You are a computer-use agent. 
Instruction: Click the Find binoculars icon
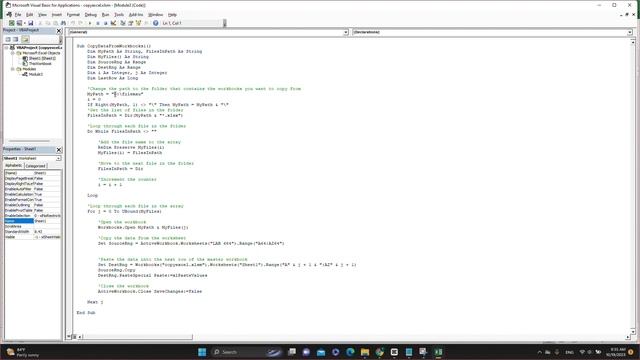63,23
